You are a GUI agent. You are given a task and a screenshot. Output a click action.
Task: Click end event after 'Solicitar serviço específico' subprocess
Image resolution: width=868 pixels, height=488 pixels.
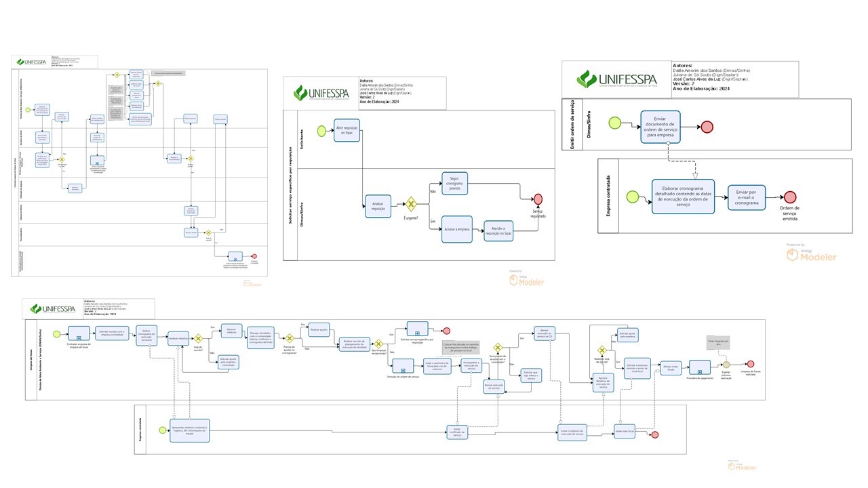[447, 331]
